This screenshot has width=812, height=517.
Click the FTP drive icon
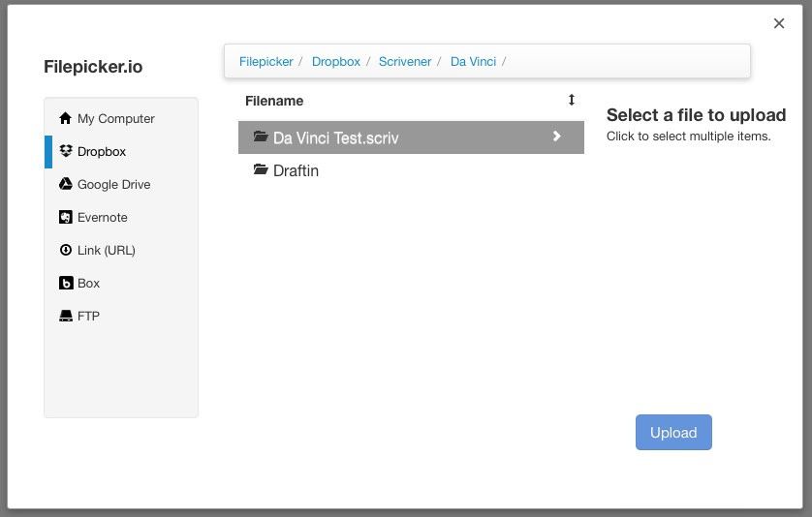click(65, 316)
